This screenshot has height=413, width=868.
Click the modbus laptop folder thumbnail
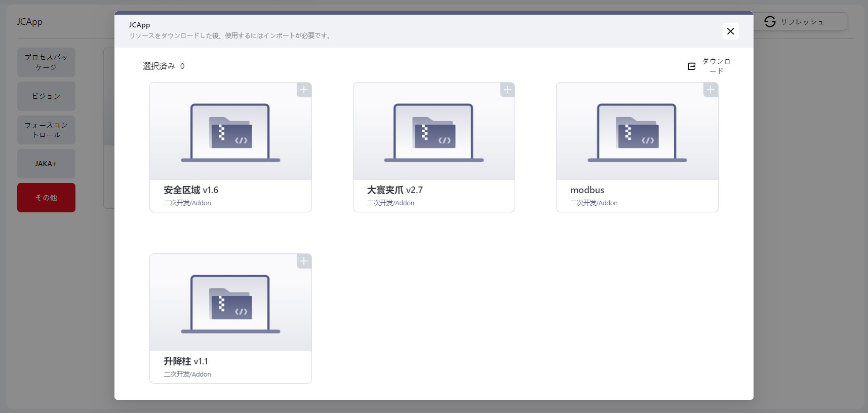pyautogui.click(x=637, y=133)
